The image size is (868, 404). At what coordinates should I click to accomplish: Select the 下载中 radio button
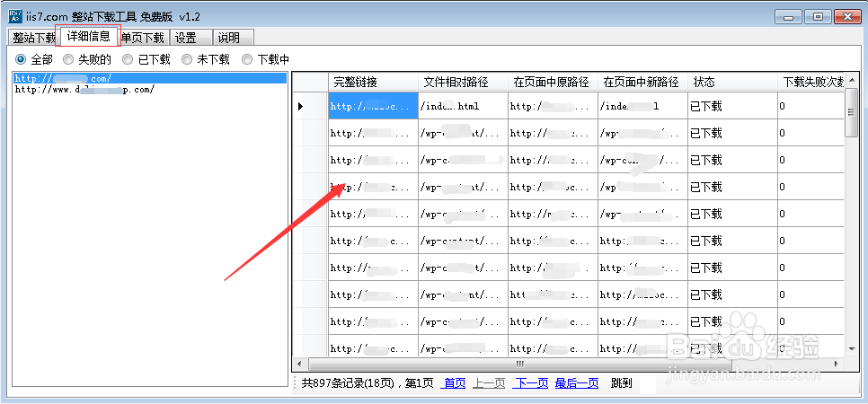pyautogui.click(x=265, y=59)
